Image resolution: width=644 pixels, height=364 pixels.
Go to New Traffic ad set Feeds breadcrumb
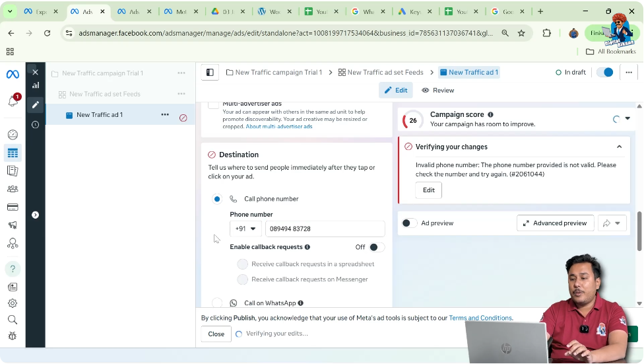coord(381,73)
